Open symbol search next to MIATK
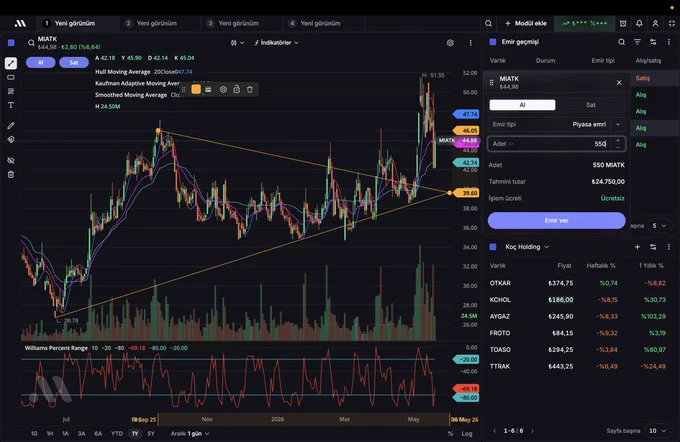The height and width of the screenshot is (442, 680). (x=31, y=43)
